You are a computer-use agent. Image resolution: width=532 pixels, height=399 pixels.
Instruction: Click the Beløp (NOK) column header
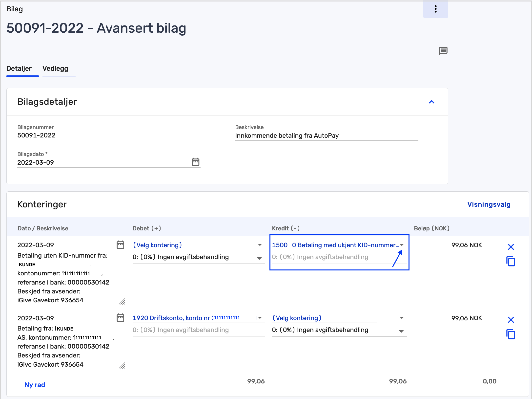tap(432, 228)
